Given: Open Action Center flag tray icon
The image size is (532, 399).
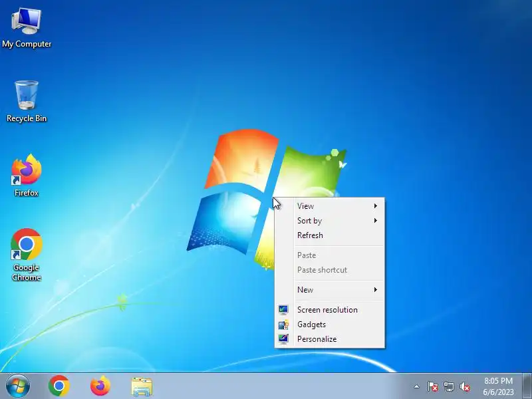Looking at the screenshot, I should [433, 386].
